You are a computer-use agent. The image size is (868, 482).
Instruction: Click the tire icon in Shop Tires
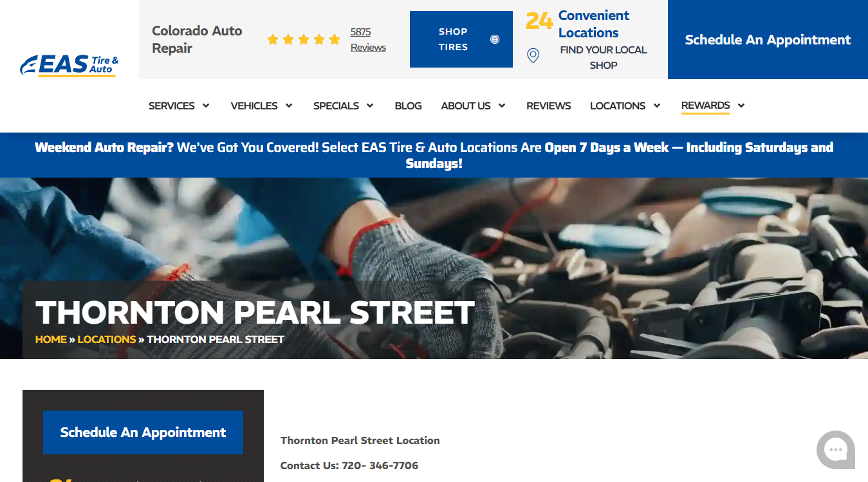tap(495, 39)
